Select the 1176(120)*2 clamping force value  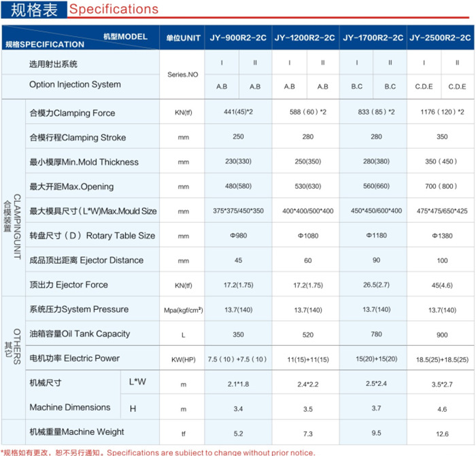[441, 113]
